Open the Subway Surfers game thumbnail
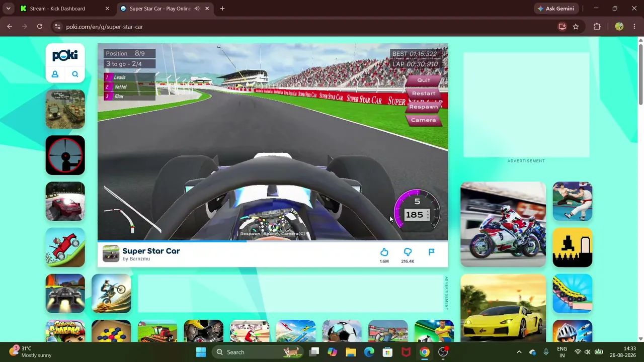Image resolution: width=644 pixels, height=362 pixels. [65, 331]
